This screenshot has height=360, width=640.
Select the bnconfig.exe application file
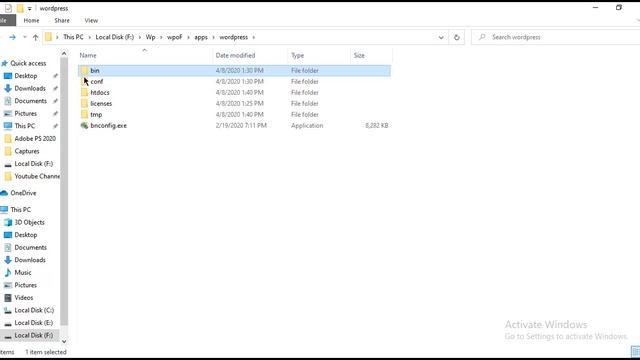pos(234,126)
